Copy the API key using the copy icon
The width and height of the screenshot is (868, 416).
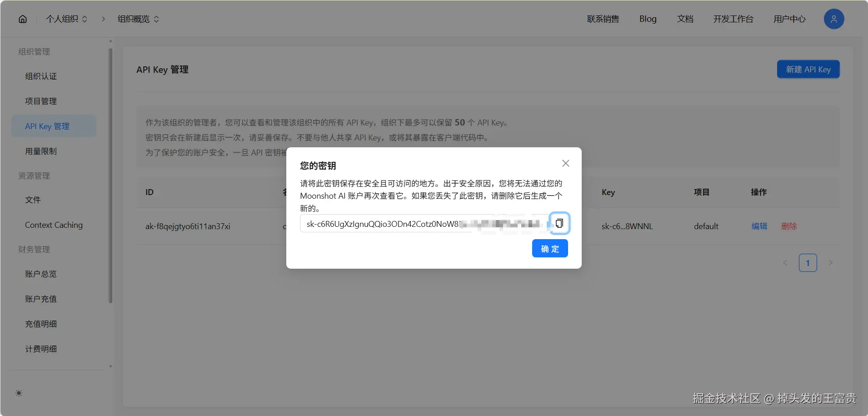(x=559, y=223)
